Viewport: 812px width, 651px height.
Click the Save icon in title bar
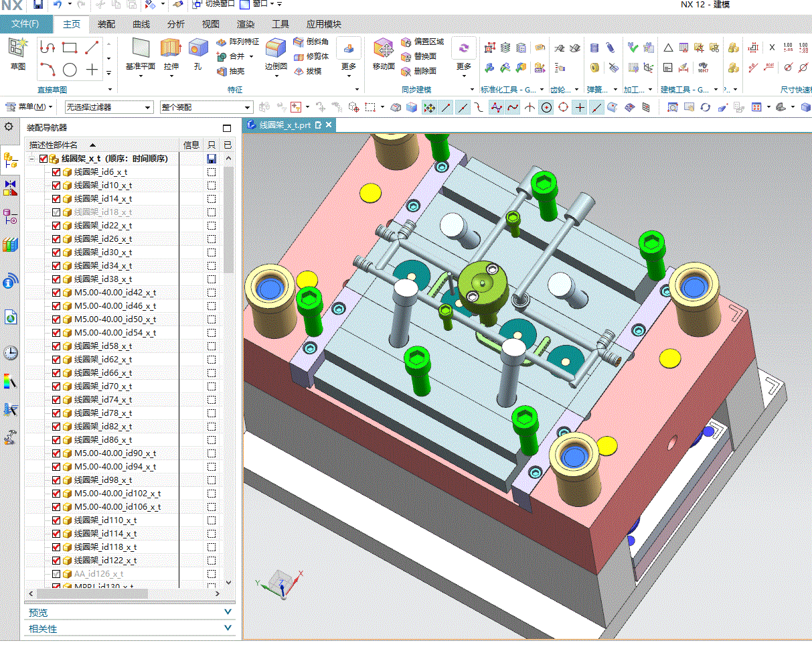click(38, 5)
